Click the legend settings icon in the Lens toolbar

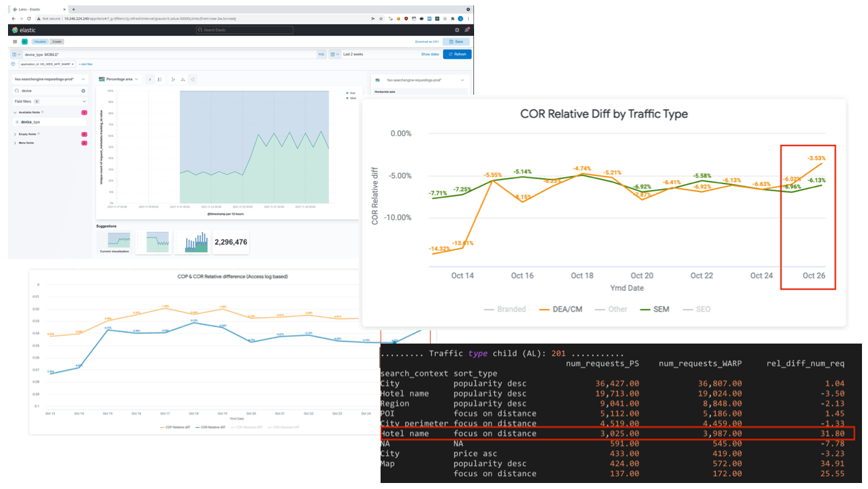click(159, 79)
